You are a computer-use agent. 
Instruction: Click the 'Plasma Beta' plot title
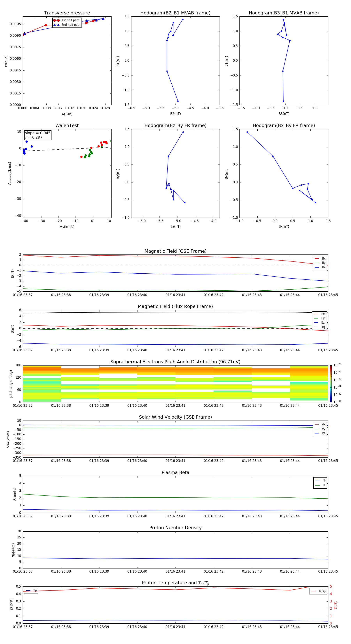pyautogui.click(x=175, y=472)
